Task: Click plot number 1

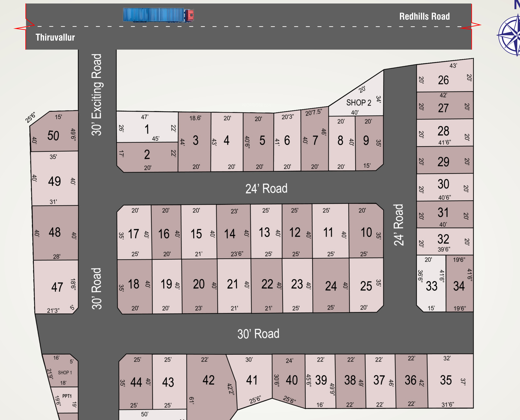Action: (147, 129)
